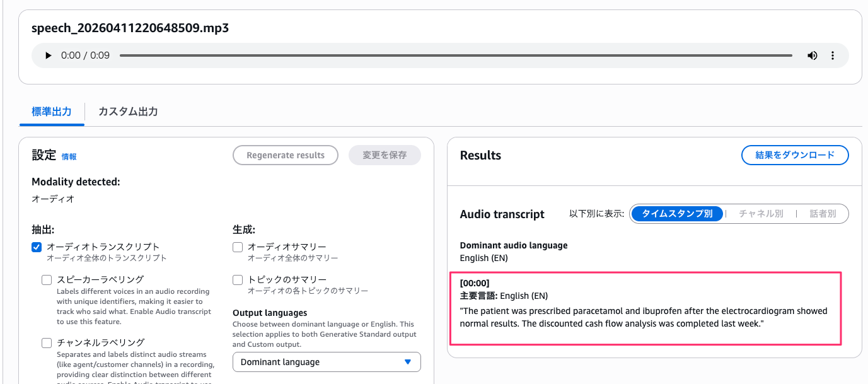Select the 標準出力 tab
This screenshot has height=384, width=868.
pyautogui.click(x=51, y=110)
